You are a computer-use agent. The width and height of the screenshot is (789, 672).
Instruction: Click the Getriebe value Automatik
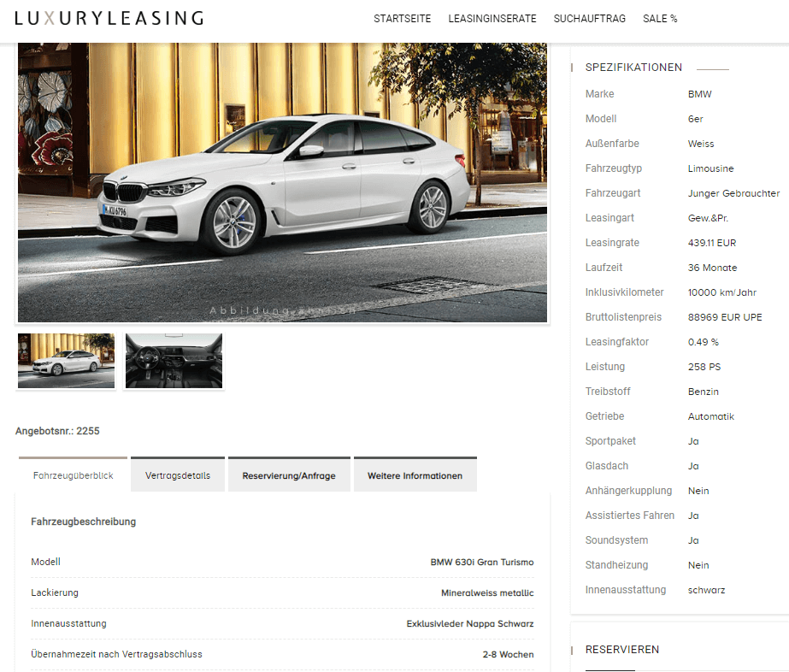[711, 416]
